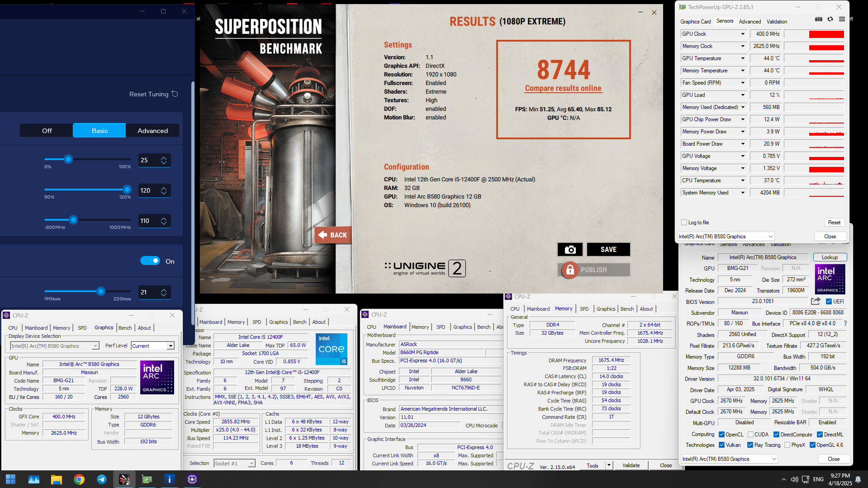The height and width of the screenshot is (488, 868).
Task: Click the 0%-100% slider handle at 25
Action: [x=68, y=159]
